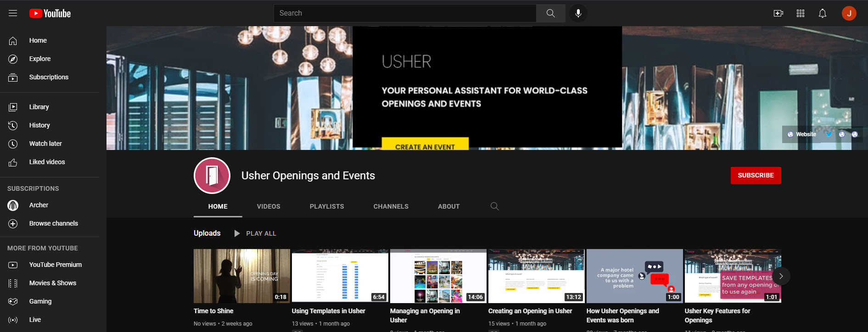The image size is (868, 332).
Task: Switch to the About tab
Action: 449,206
